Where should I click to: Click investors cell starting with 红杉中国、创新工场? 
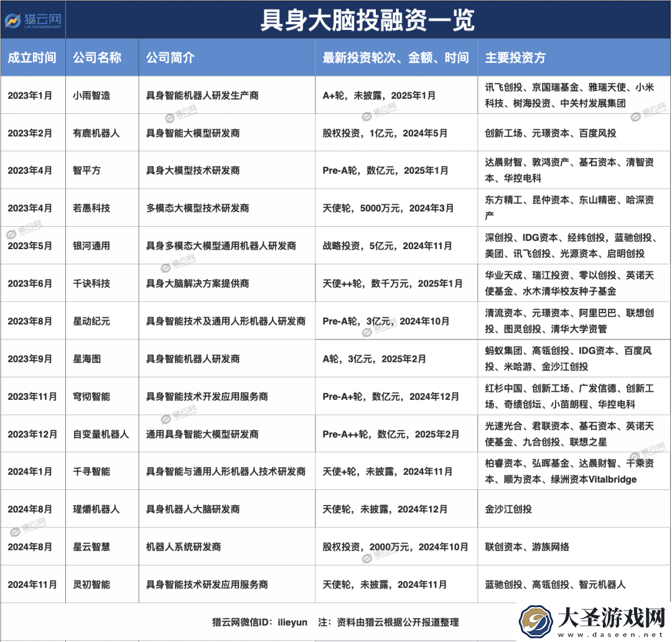click(569, 396)
